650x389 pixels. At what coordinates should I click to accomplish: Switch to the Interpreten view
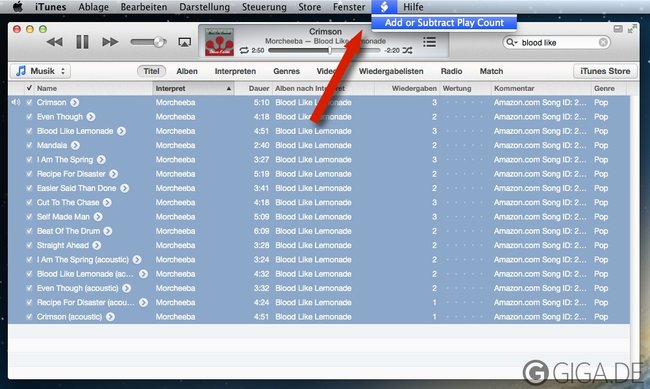pos(235,71)
